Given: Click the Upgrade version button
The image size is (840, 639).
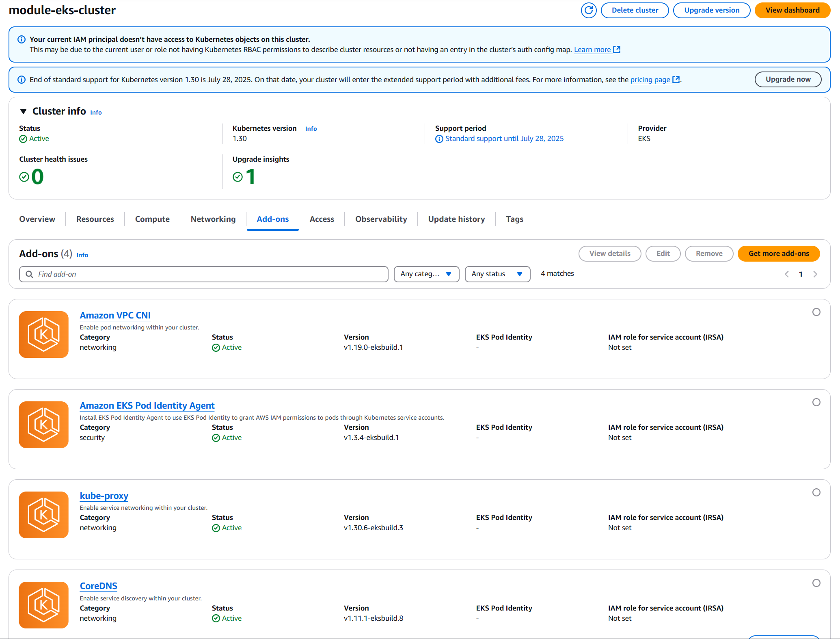Looking at the screenshot, I should click(x=712, y=10).
